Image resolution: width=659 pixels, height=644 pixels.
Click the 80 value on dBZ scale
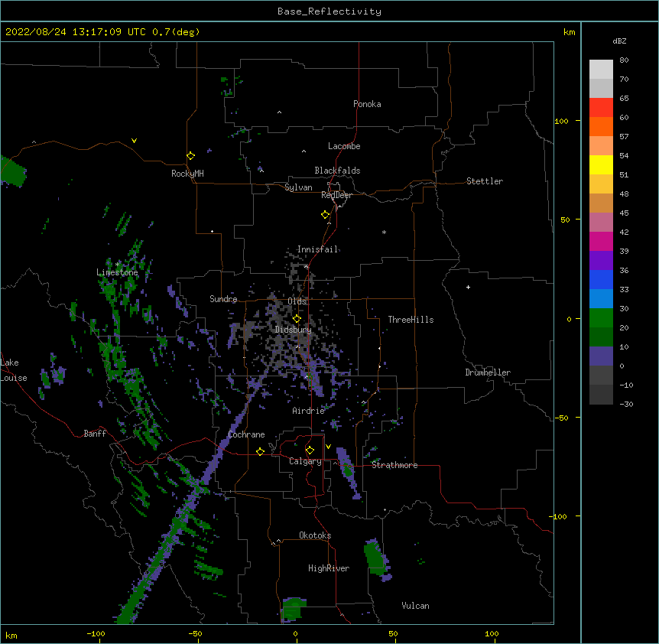[x=624, y=60]
